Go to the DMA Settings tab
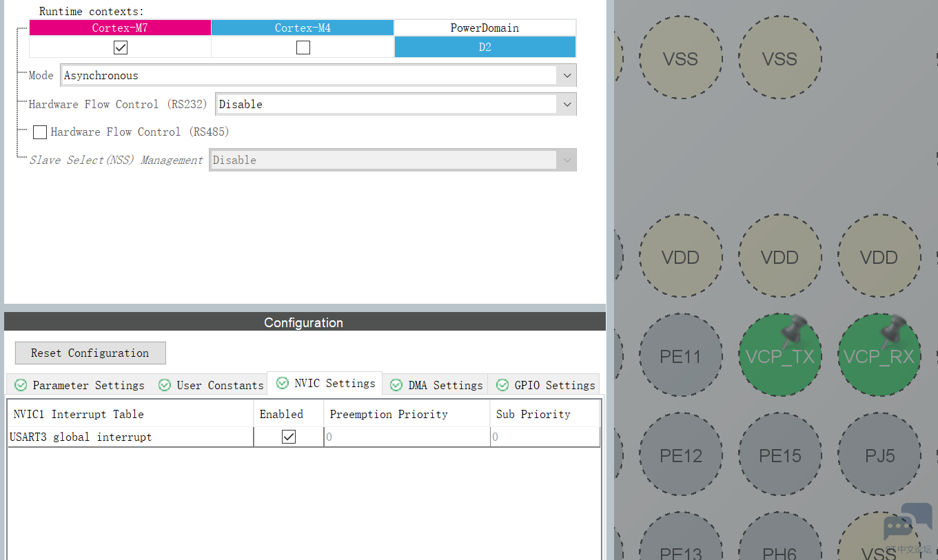Viewport: 938px width, 560px height. click(x=436, y=385)
